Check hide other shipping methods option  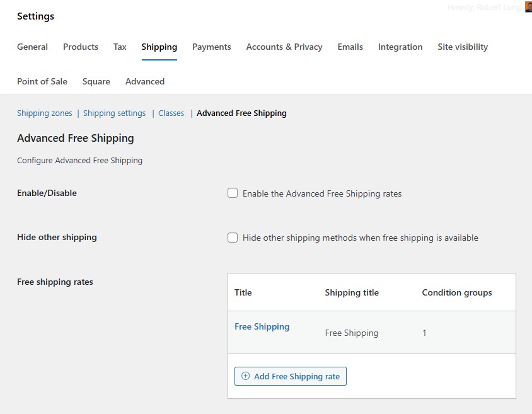click(x=233, y=238)
